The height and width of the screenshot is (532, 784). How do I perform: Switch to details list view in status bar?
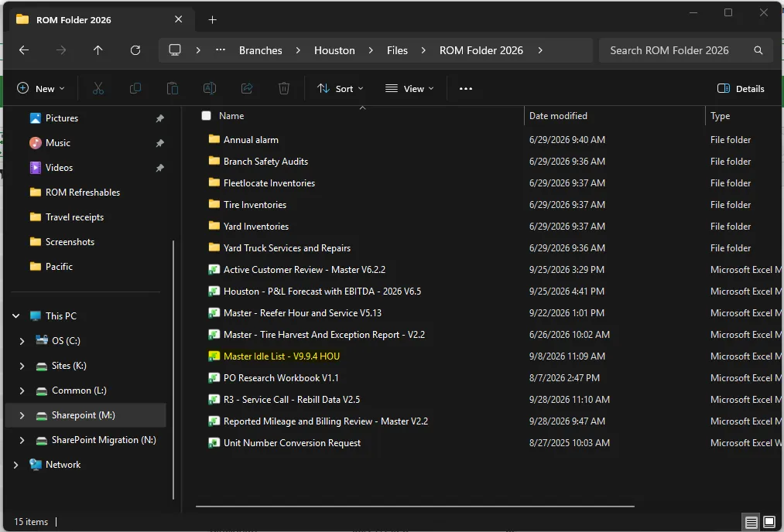pyautogui.click(x=751, y=522)
